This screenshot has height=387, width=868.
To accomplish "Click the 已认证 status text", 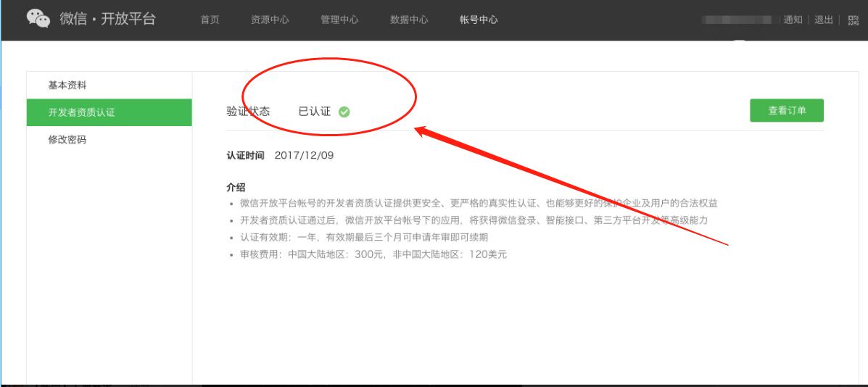I will click(315, 112).
